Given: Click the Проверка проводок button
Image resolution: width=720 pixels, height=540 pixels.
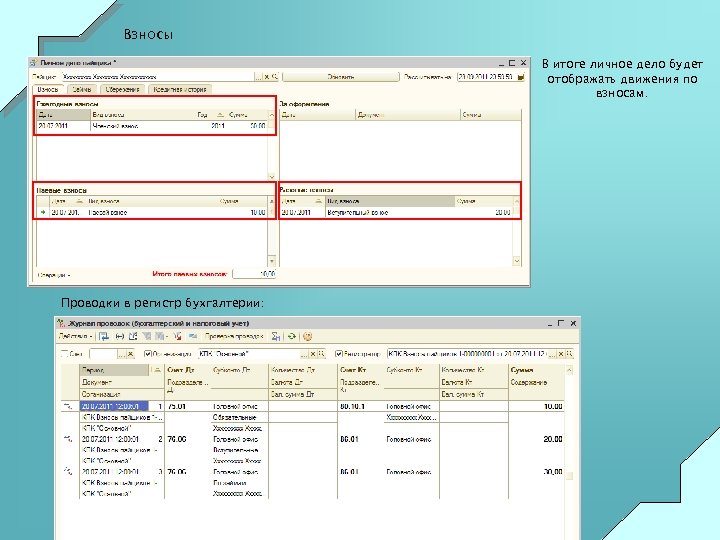Looking at the screenshot, I should (x=233, y=337).
